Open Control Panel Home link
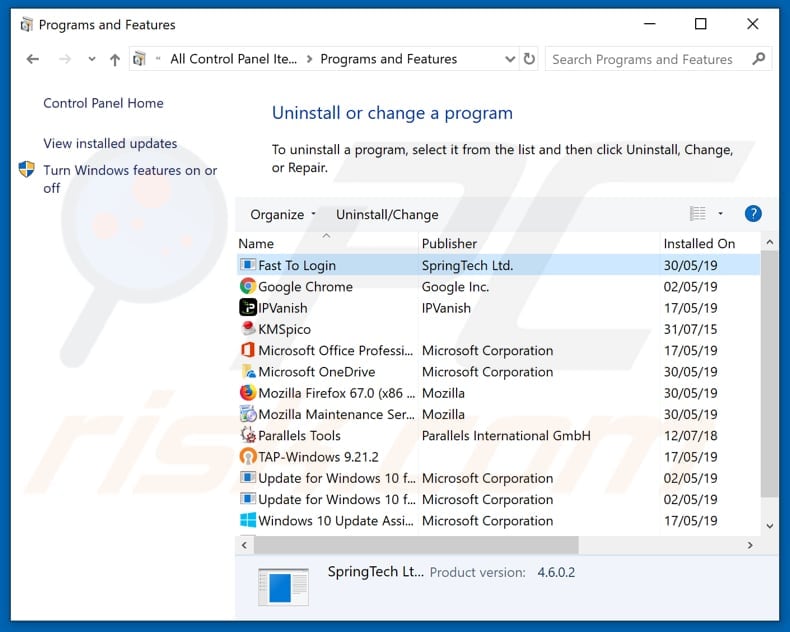The height and width of the screenshot is (632, 790). 103,103
